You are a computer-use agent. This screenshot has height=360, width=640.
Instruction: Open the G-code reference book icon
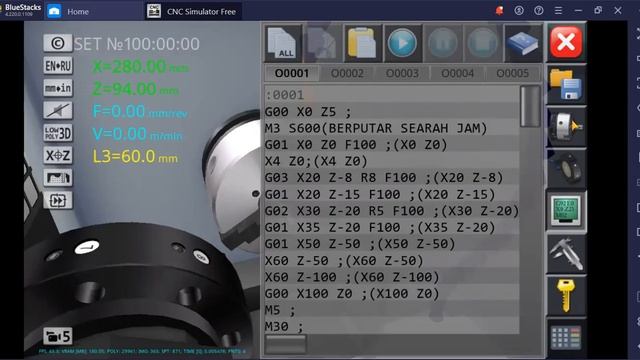[x=522, y=43]
